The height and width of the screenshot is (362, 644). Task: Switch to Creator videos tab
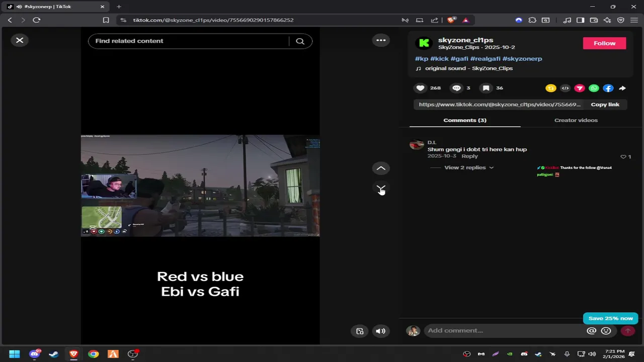(576, 120)
